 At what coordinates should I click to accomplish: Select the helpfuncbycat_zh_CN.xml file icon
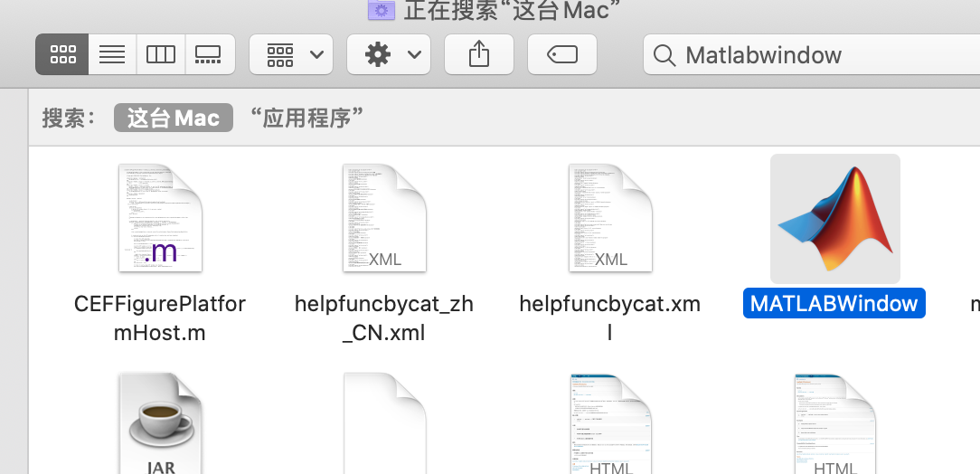tap(384, 218)
